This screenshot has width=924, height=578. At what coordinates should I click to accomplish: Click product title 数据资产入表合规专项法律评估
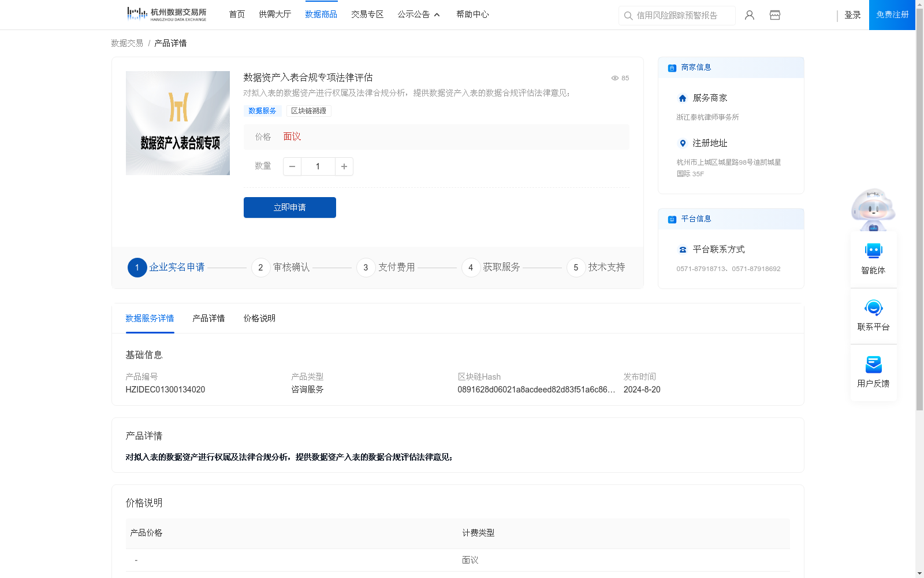pos(308,77)
